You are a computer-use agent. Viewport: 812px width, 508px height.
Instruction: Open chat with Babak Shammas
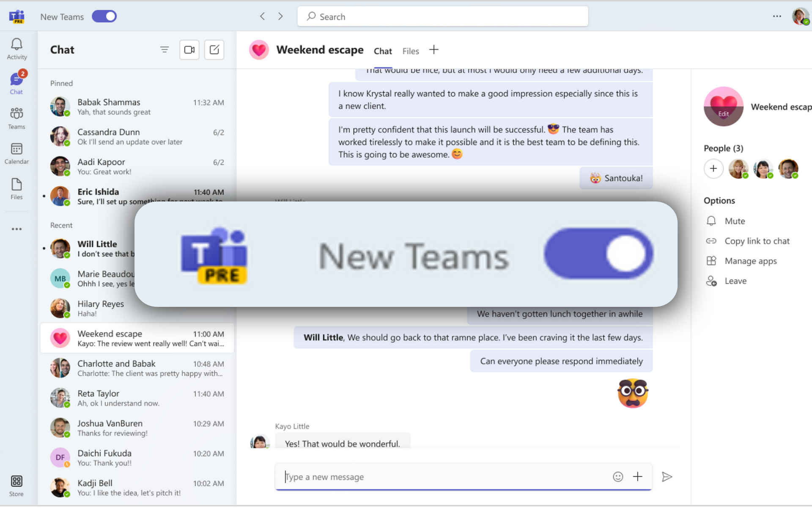click(x=137, y=107)
